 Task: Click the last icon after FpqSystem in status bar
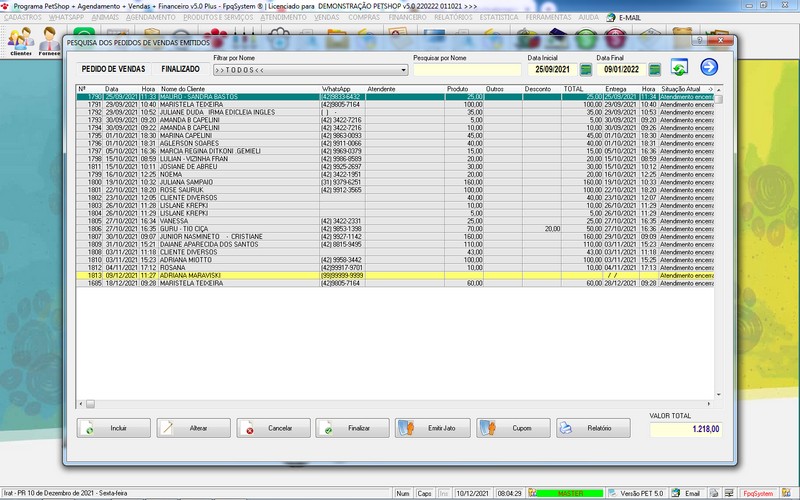(x=786, y=493)
